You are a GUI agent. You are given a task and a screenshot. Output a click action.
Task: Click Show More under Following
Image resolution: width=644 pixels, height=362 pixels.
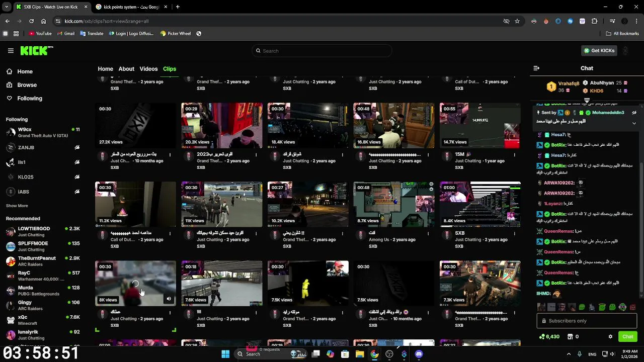tap(17, 206)
